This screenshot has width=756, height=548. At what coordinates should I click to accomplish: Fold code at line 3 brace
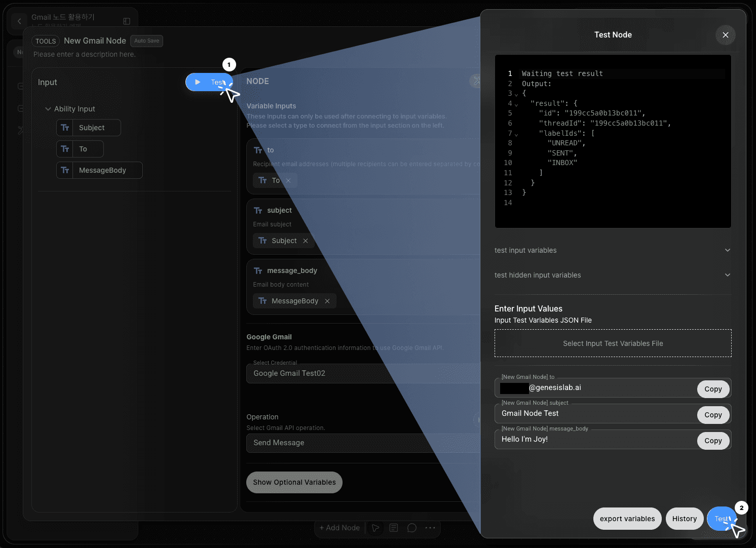click(x=516, y=94)
